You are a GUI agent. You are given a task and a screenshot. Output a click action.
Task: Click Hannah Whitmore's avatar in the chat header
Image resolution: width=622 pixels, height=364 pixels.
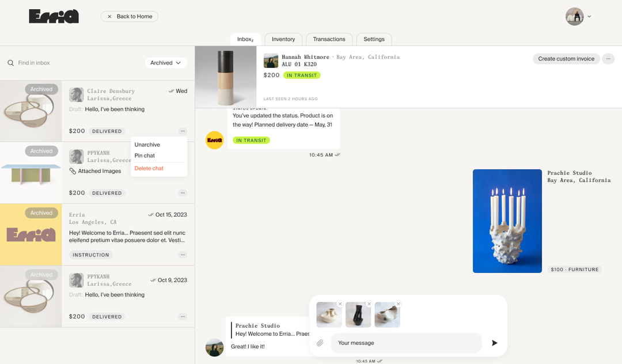click(271, 60)
